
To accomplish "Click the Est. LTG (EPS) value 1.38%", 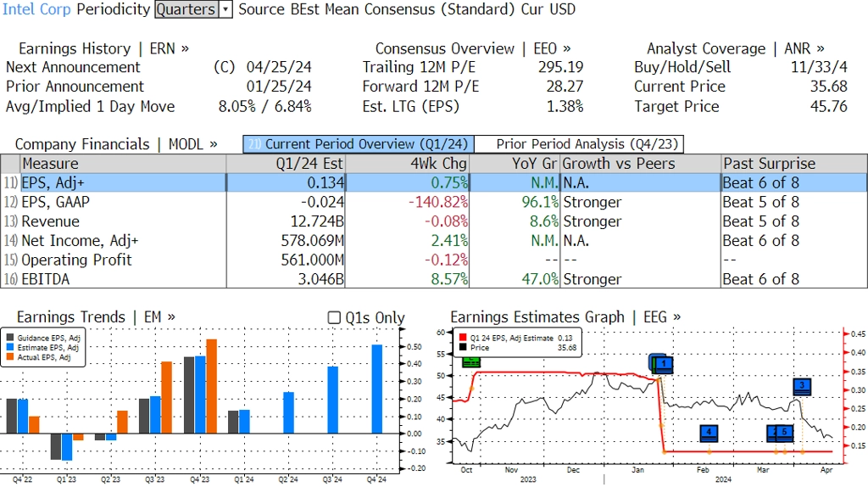I will coord(565,106).
